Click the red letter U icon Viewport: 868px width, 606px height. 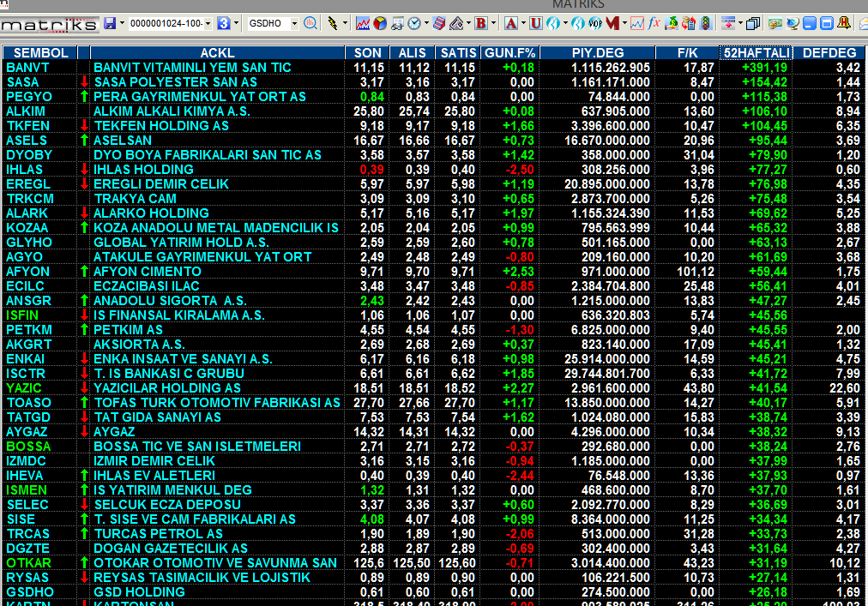(x=536, y=23)
